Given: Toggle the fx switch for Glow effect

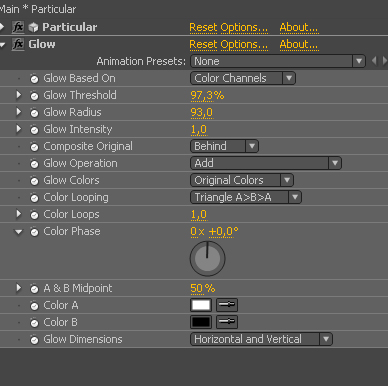Looking at the screenshot, I should click(x=18, y=44).
